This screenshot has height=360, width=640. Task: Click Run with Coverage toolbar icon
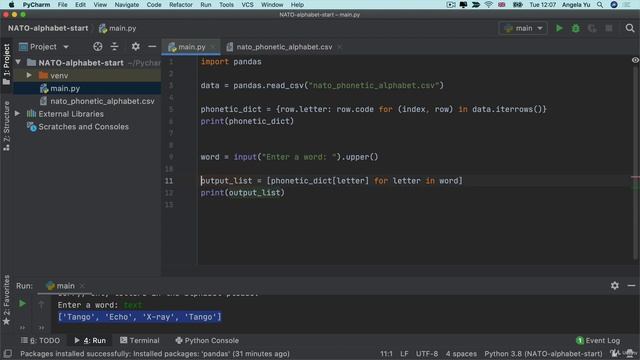(592, 28)
